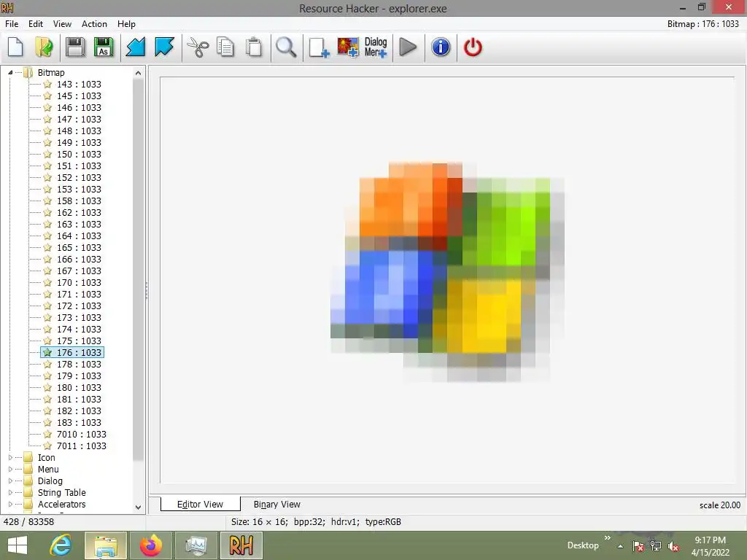Screen dimensions: 747x560
Task: Open a file with the folder icon
Action: click(44, 47)
